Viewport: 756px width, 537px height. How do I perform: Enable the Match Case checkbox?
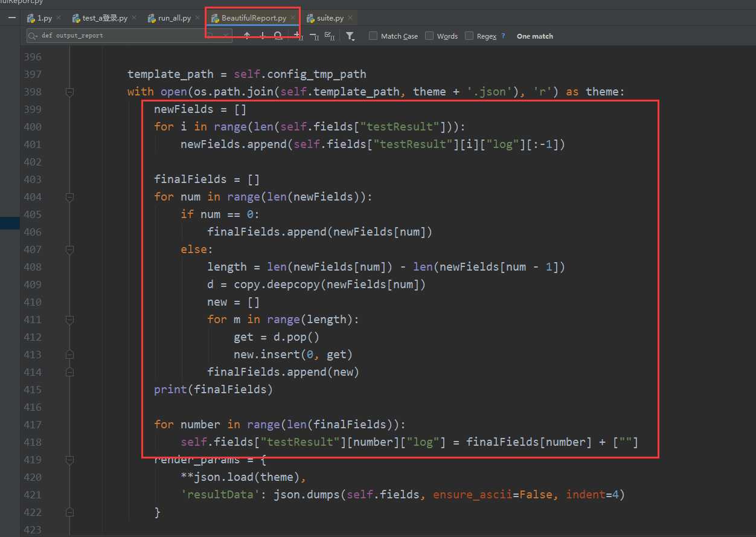click(x=373, y=36)
